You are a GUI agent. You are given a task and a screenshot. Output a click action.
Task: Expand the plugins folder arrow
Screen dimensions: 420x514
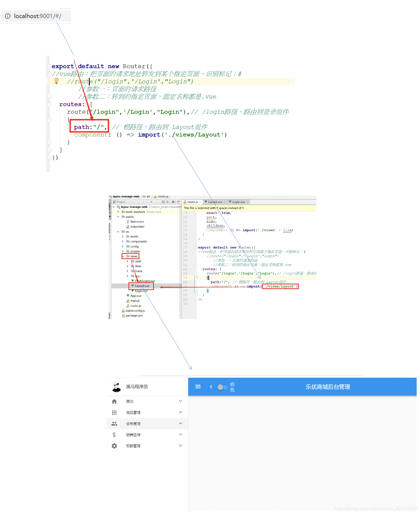click(123, 251)
